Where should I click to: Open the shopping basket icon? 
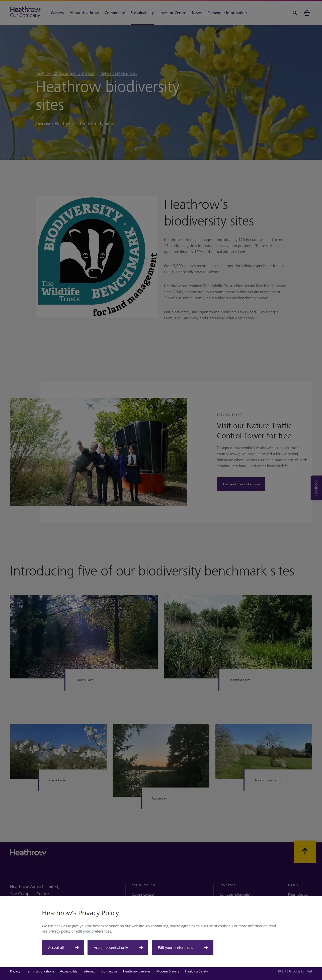tap(307, 13)
